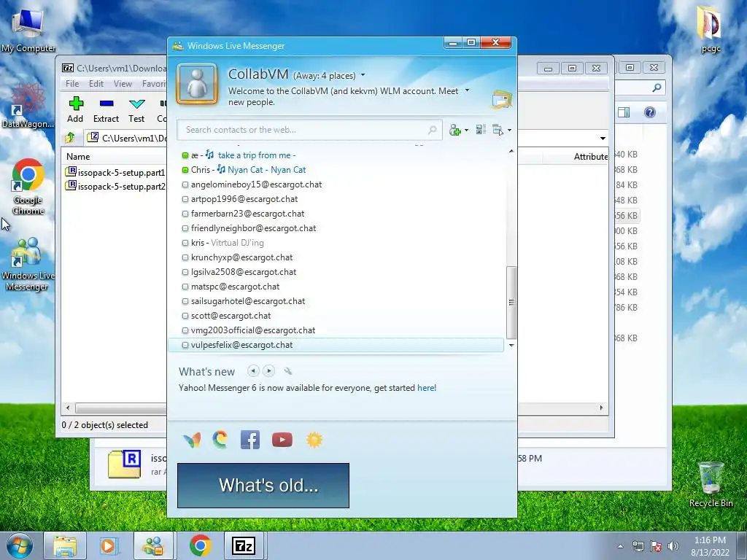
Task: Click the Show menu icon in Messenger
Action: (498, 130)
